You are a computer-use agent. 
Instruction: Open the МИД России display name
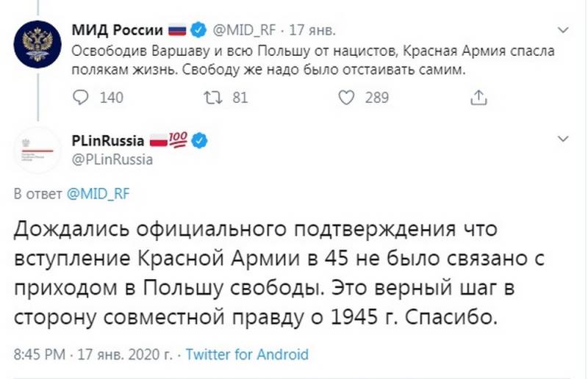tap(118, 29)
